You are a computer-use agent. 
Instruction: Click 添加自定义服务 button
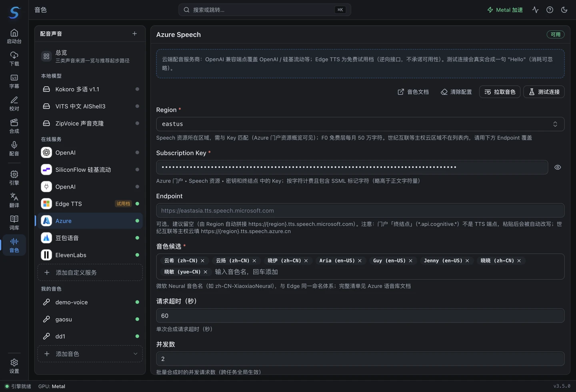(x=90, y=273)
